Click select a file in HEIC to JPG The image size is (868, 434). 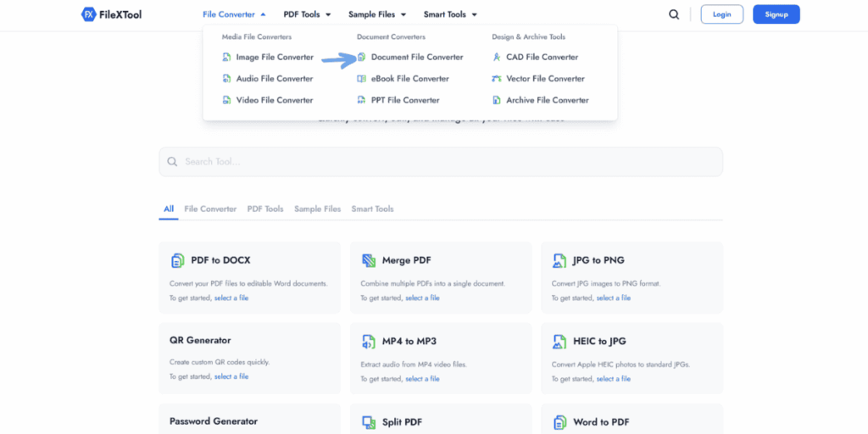click(x=614, y=379)
